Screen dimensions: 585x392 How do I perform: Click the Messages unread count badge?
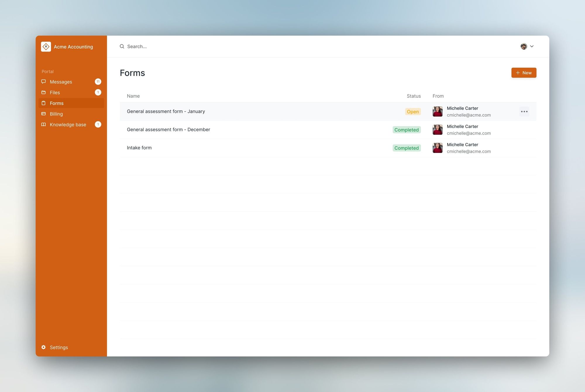(x=98, y=82)
